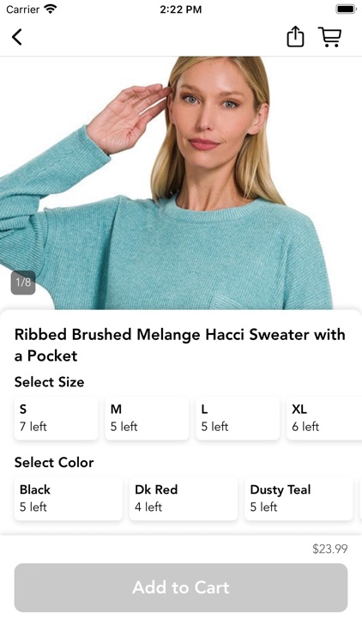Viewport: 362px width, 644px height.
Task: Tap the 1/8 image counter badge
Action: pos(23,283)
